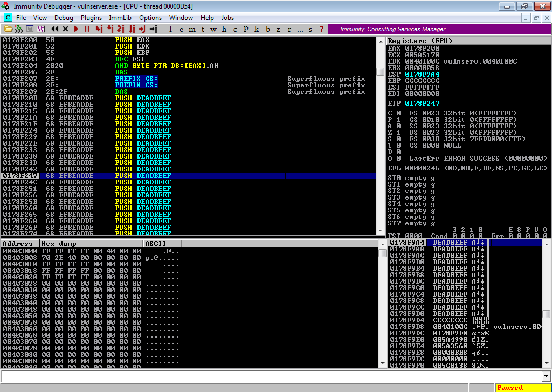Show Threads with t button

click(x=203, y=29)
